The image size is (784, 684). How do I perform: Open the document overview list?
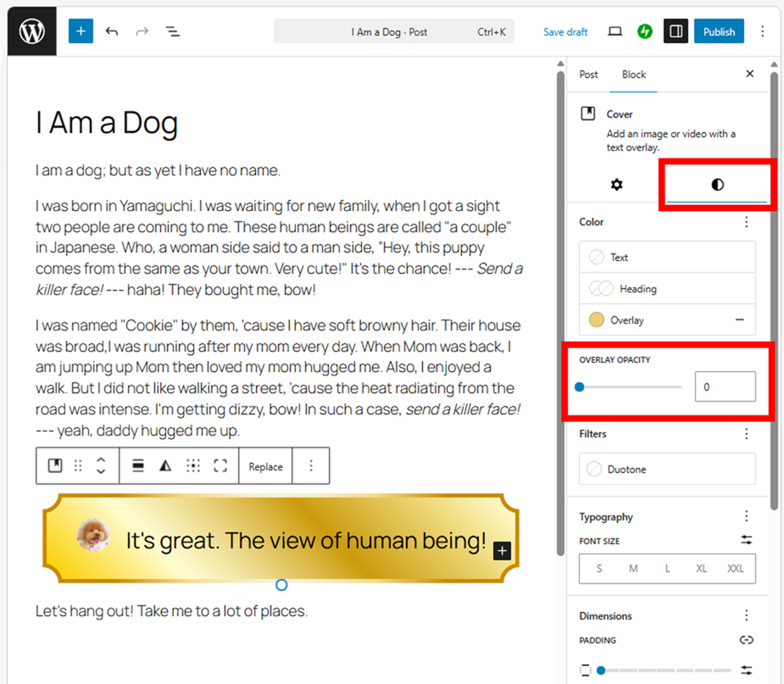(x=173, y=31)
